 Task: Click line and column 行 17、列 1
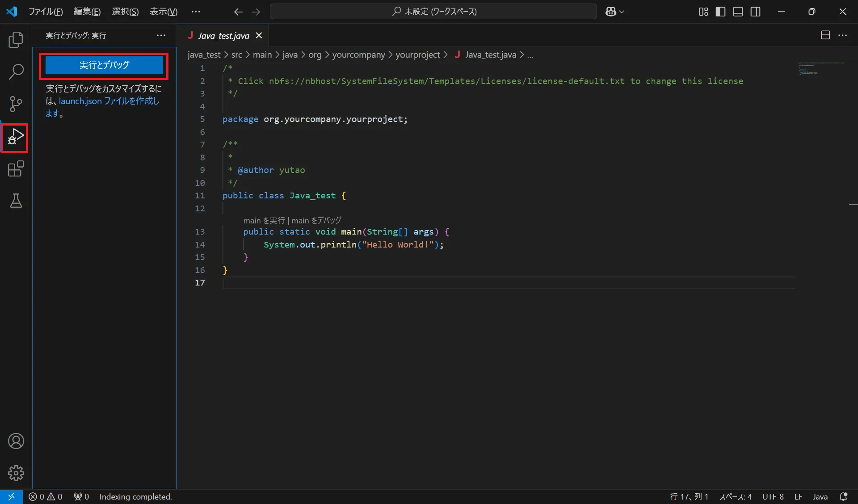[x=689, y=496]
